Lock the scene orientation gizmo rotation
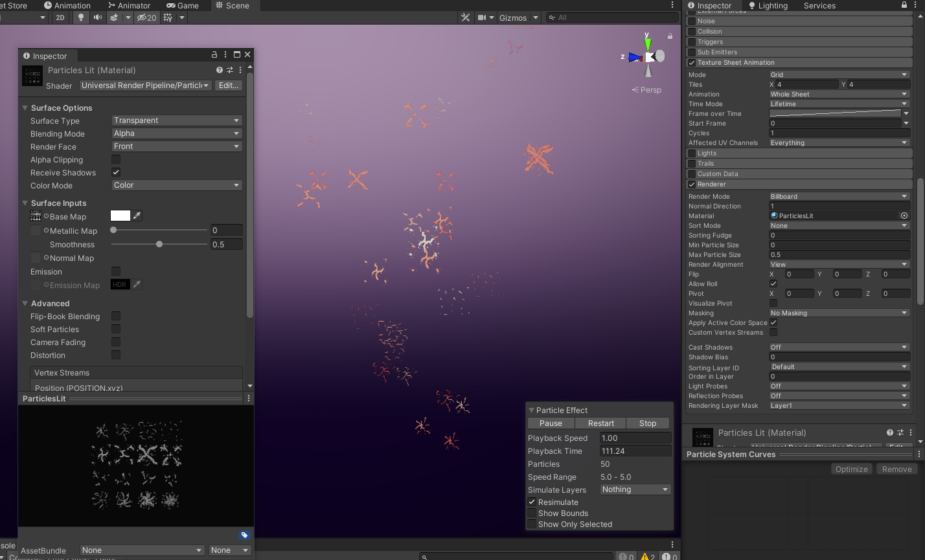Viewport: 925px width, 560px height. [x=670, y=36]
